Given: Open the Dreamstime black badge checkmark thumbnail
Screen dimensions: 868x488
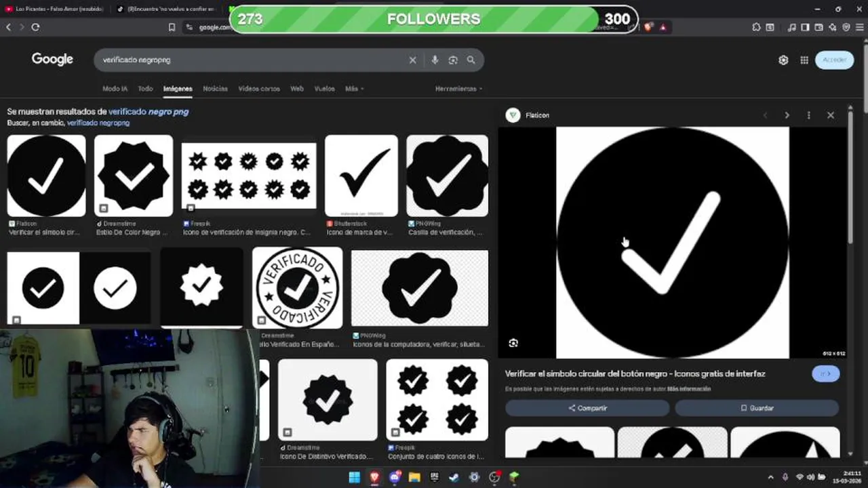Looking at the screenshot, I should [x=134, y=176].
